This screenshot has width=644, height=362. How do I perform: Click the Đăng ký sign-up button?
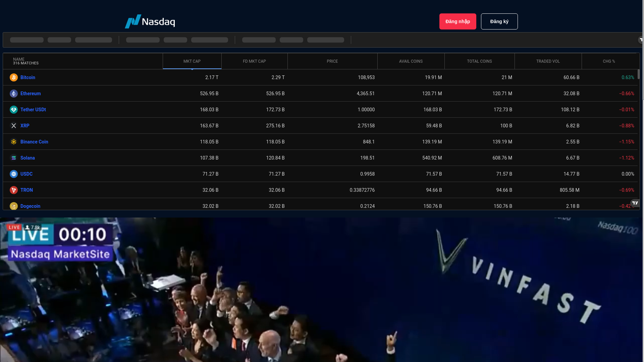pos(499,21)
